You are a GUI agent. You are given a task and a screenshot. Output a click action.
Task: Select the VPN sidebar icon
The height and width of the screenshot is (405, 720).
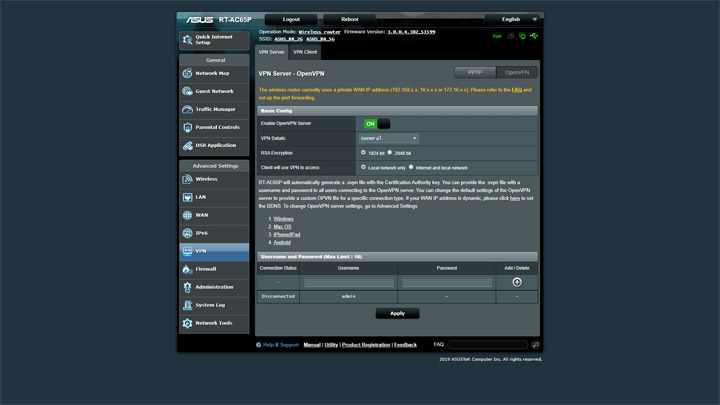coord(187,251)
